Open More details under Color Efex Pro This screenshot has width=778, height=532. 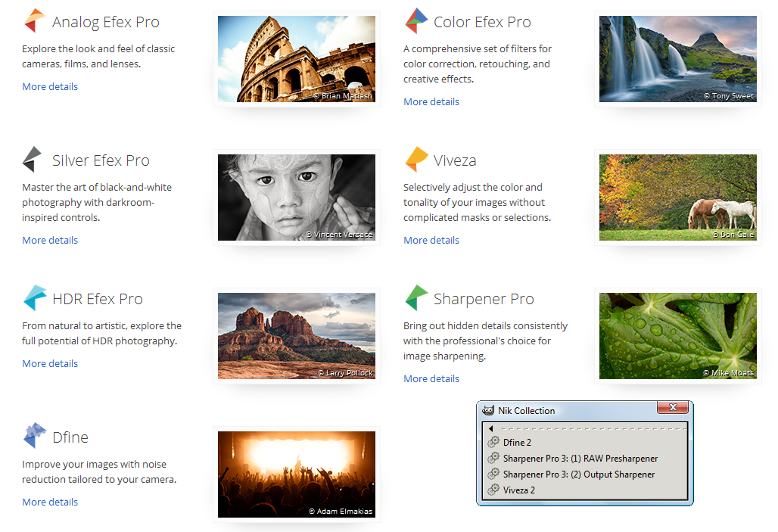[x=431, y=101]
